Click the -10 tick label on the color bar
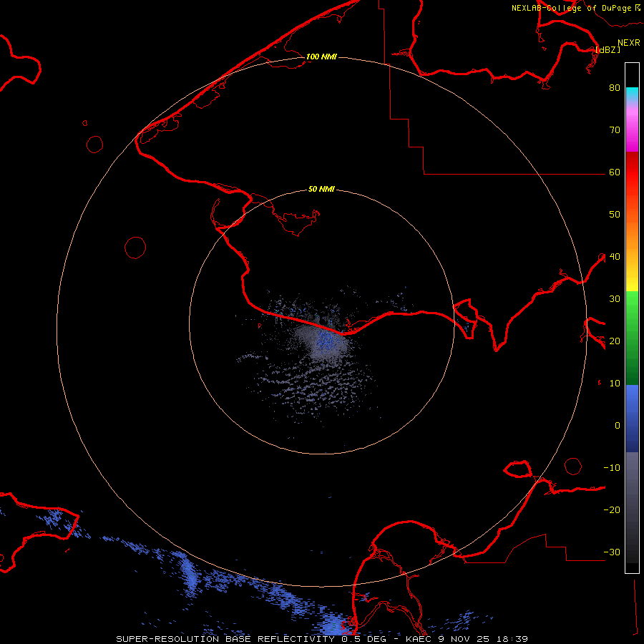This screenshot has height=644, width=644. [x=612, y=467]
